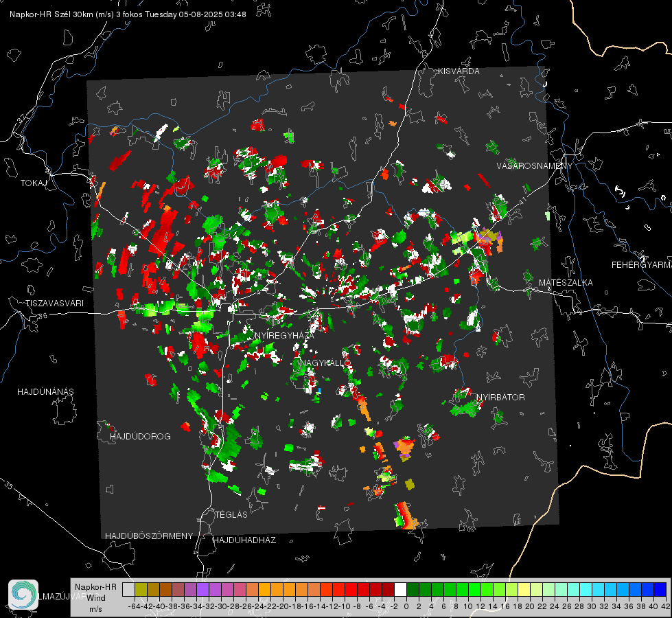The image size is (672, 618).
Task: Select the VÁSÁROSNAMÉNY town label
Action: coord(535,166)
